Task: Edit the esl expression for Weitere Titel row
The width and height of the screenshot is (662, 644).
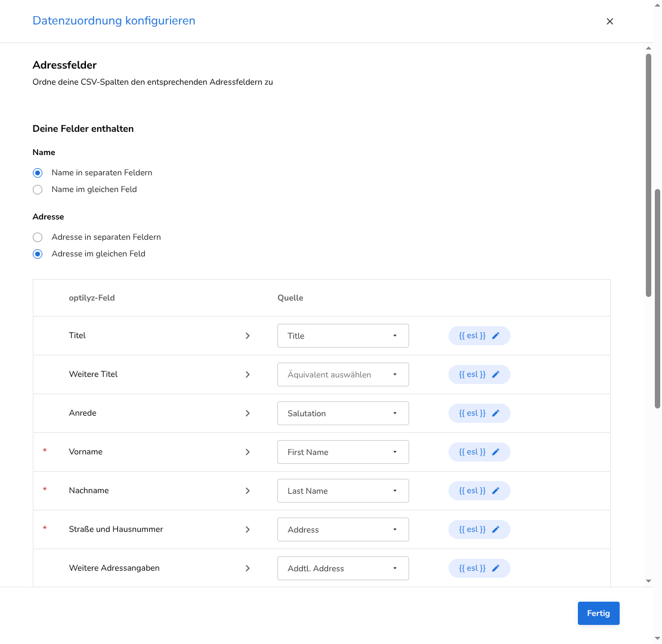Action: [x=479, y=374]
